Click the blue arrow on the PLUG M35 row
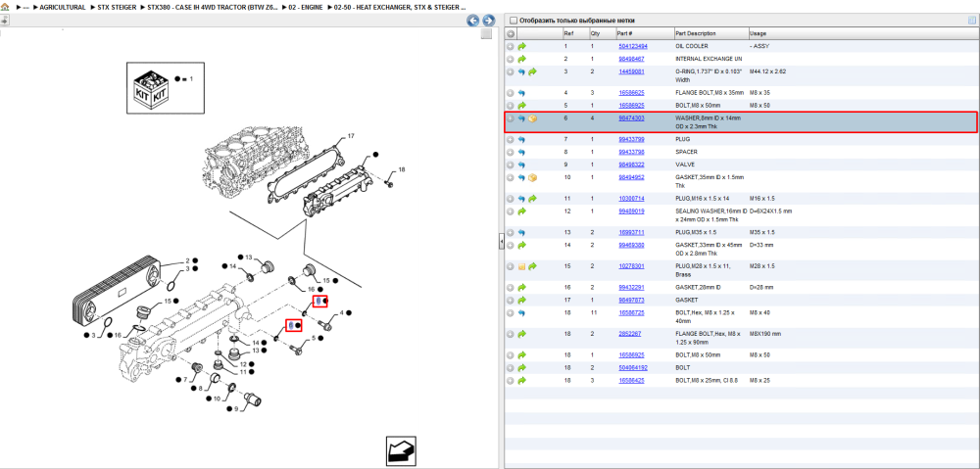This screenshot has height=469, width=980. (522, 232)
